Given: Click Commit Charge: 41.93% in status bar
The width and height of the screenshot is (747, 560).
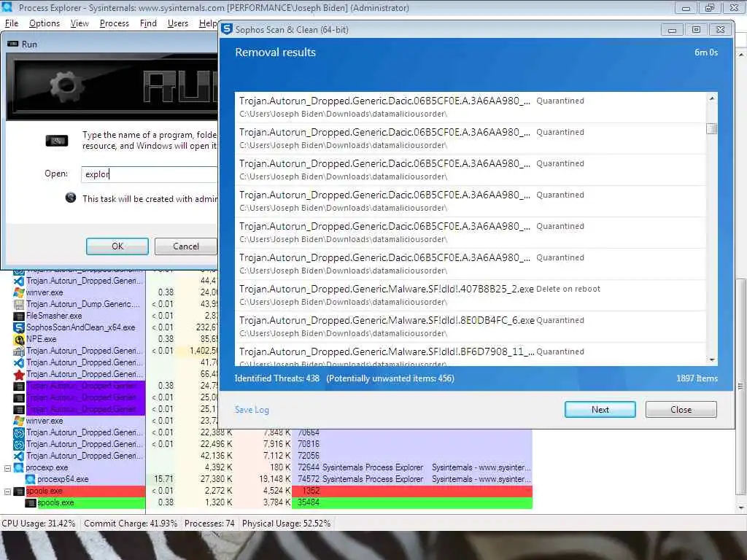Looking at the screenshot, I should click(x=131, y=524).
